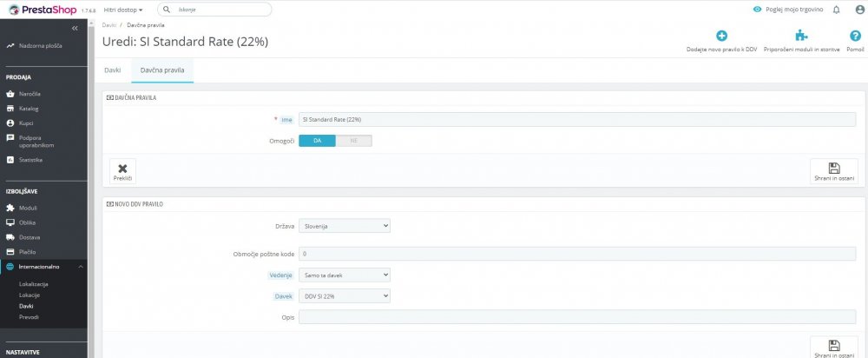The image size is (868, 358).
Task: Click plus icon to add new DDV rule
Action: 721,36
